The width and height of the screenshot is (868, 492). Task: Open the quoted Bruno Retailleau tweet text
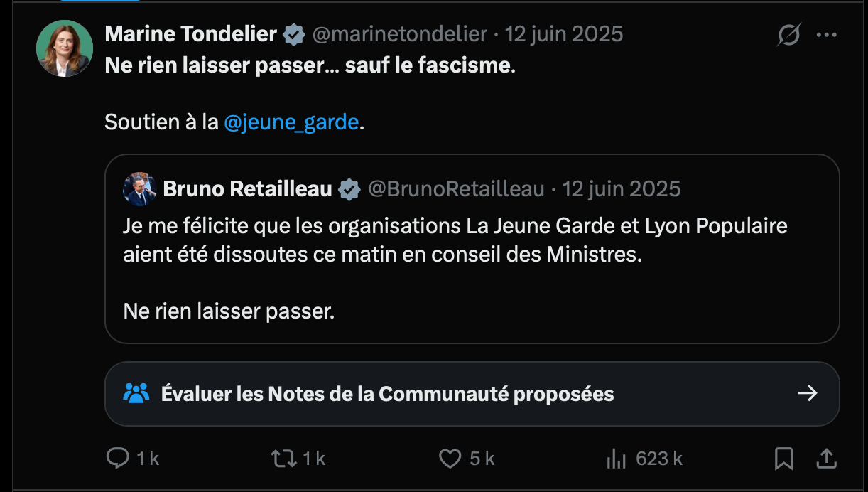point(455,240)
